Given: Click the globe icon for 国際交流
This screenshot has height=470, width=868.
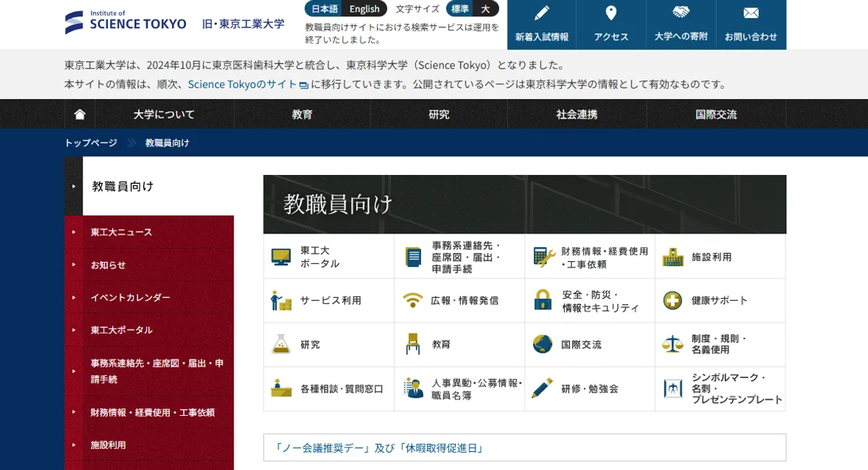Looking at the screenshot, I should pyautogui.click(x=542, y=345).
